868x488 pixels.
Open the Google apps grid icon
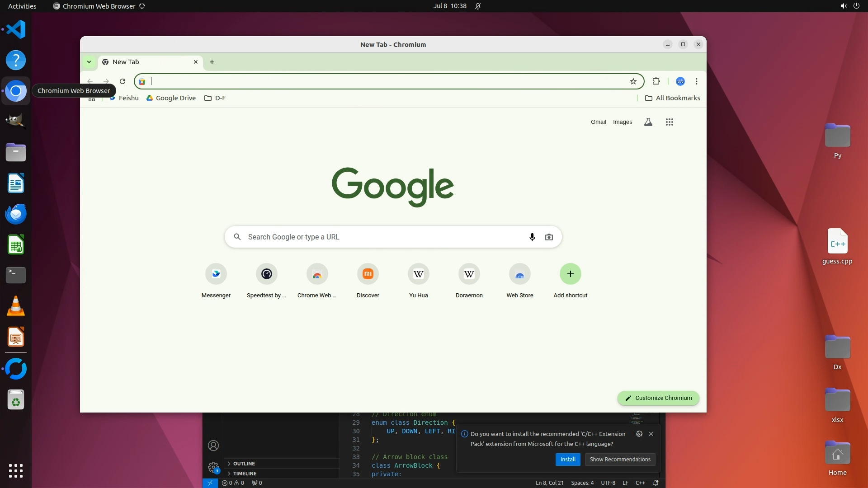point(669,122)
